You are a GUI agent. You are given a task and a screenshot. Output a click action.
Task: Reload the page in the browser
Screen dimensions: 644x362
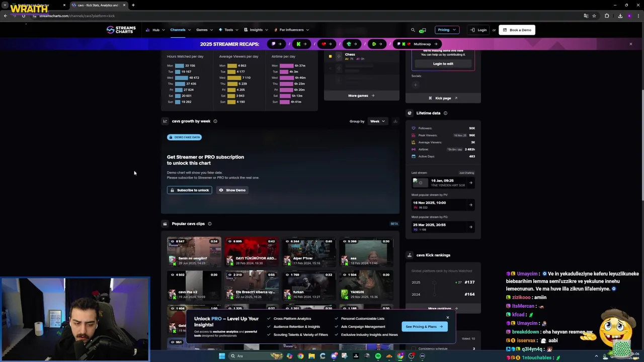point(23,16)
